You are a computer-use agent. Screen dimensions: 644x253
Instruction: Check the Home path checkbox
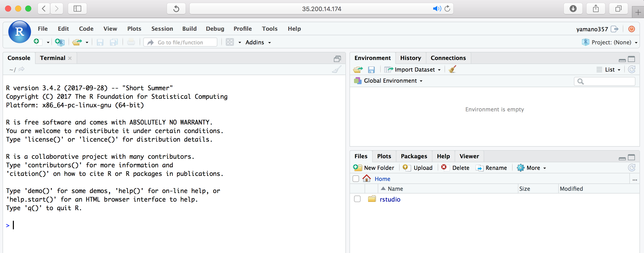356,179
